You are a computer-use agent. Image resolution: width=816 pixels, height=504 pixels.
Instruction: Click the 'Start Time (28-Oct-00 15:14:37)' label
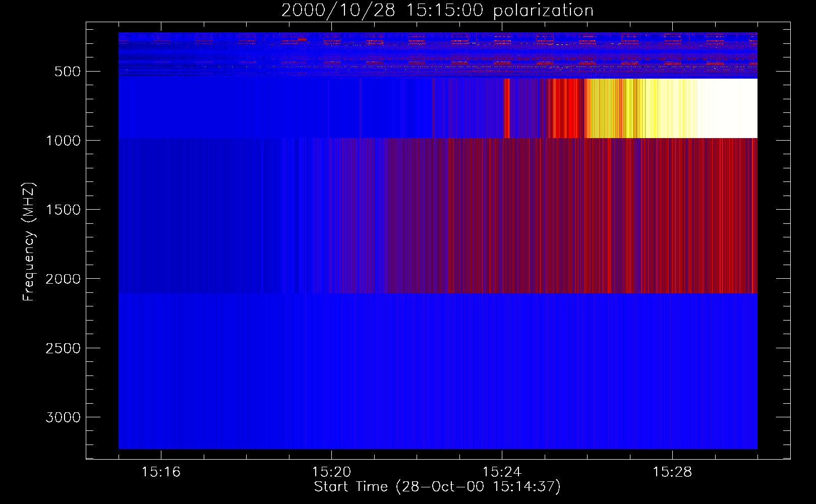[437, 487]
